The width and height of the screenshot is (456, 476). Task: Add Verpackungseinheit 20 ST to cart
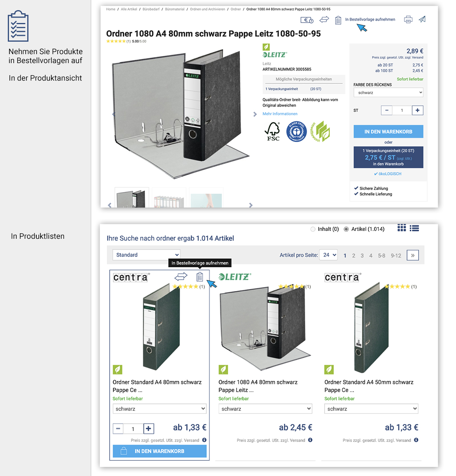coord(388,157)
